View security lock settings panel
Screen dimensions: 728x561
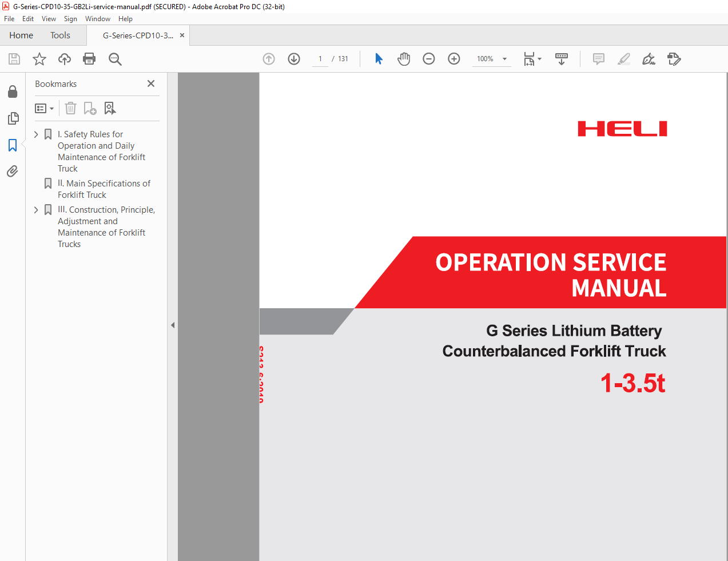point(13,91)
